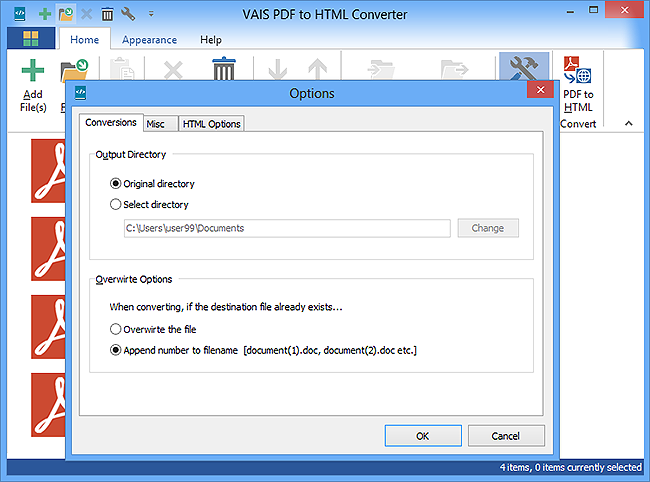The image size is (650, 482).
Task: Switch to the Misc tab
Action: coord(160,124)
